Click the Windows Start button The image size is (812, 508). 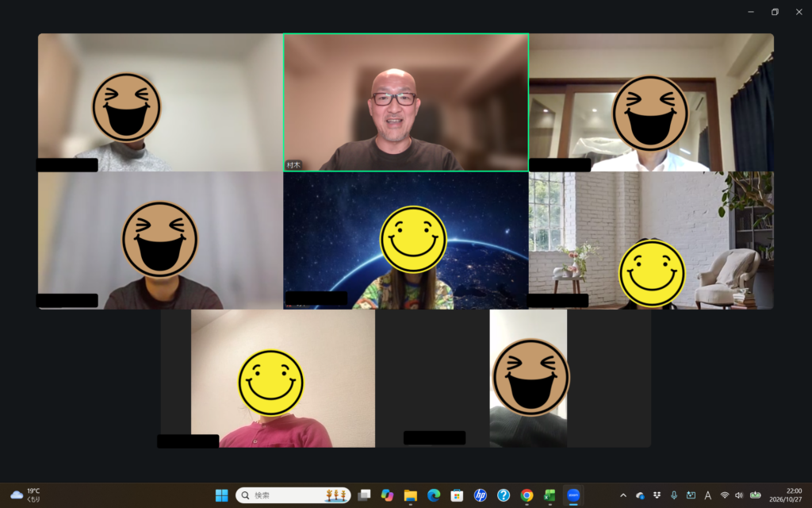click(222, 495)
